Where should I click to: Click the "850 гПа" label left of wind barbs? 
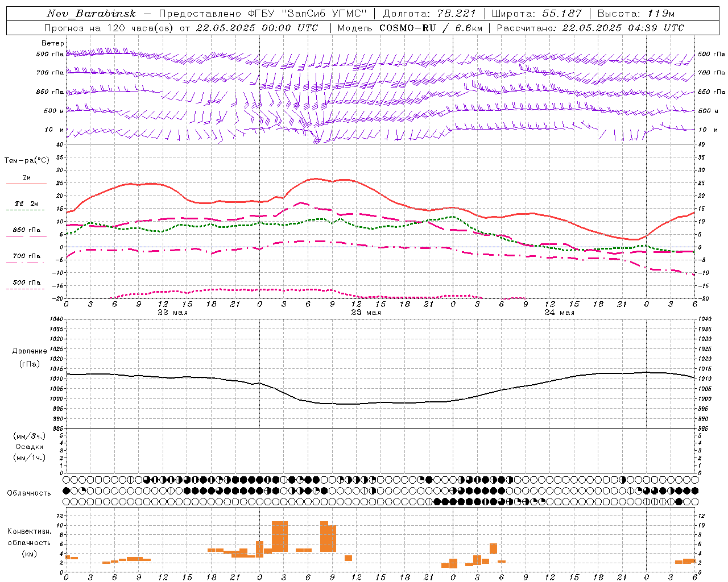(x=50, y=92)
